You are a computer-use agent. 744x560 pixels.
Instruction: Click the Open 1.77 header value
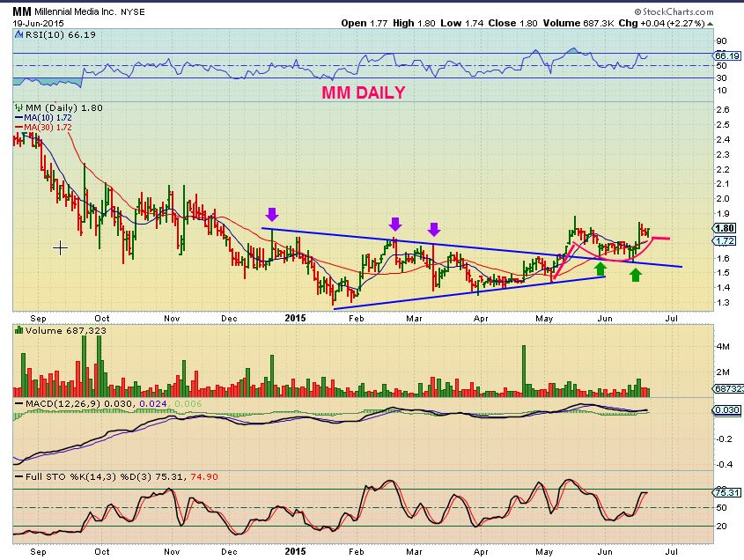tap(364, 23)
